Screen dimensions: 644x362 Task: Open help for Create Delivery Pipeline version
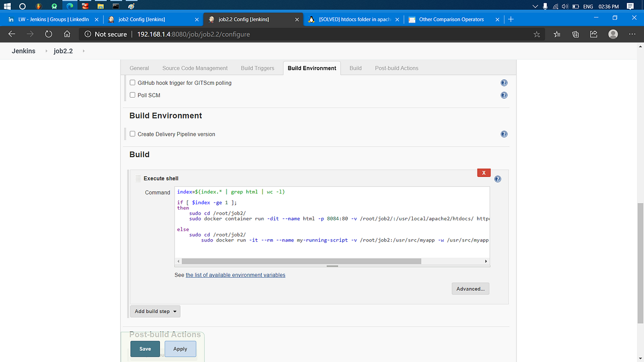[x=503, y=134]
